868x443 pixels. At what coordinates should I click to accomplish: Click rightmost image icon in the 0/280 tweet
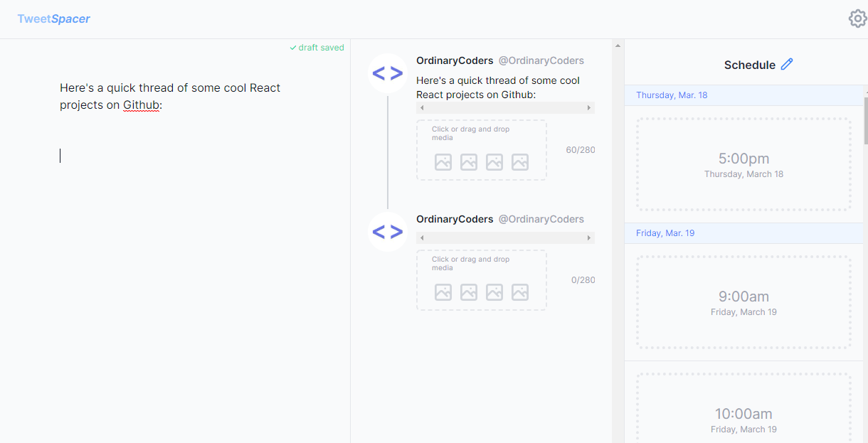[x=520, y=292]
